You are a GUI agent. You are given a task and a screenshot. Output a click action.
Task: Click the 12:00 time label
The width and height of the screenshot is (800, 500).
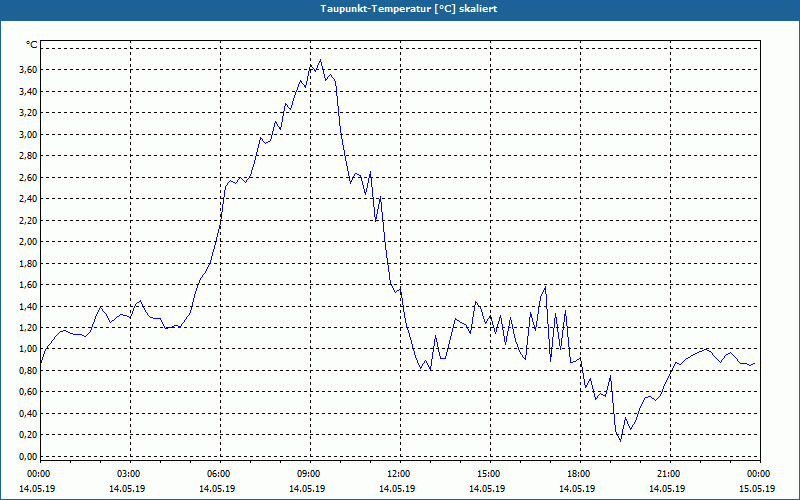click(x=398, y=474)
